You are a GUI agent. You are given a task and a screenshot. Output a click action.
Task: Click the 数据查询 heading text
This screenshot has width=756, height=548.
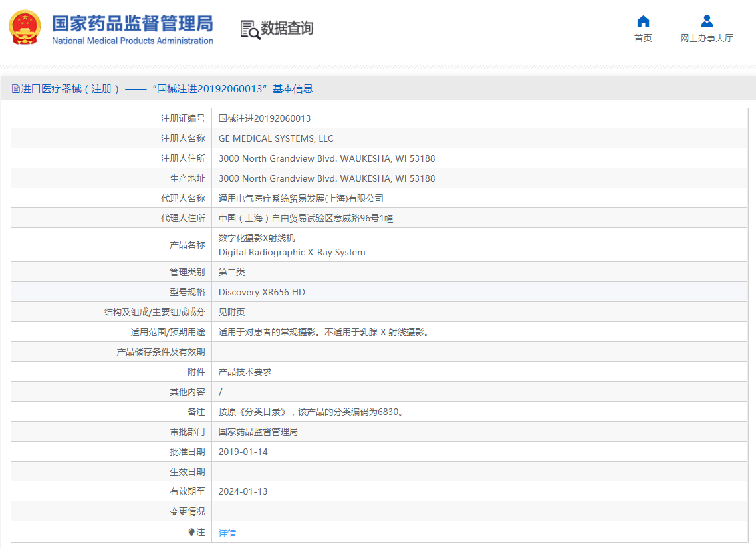287,28
